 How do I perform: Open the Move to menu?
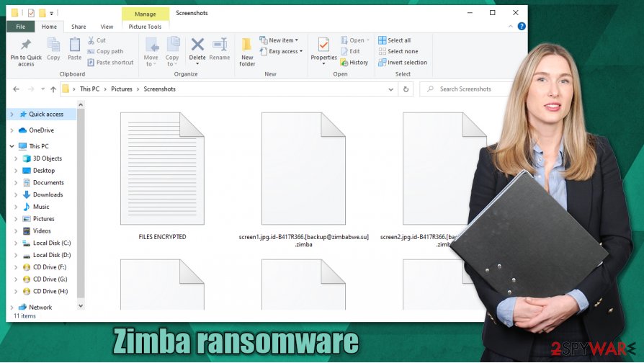(151, 52)
